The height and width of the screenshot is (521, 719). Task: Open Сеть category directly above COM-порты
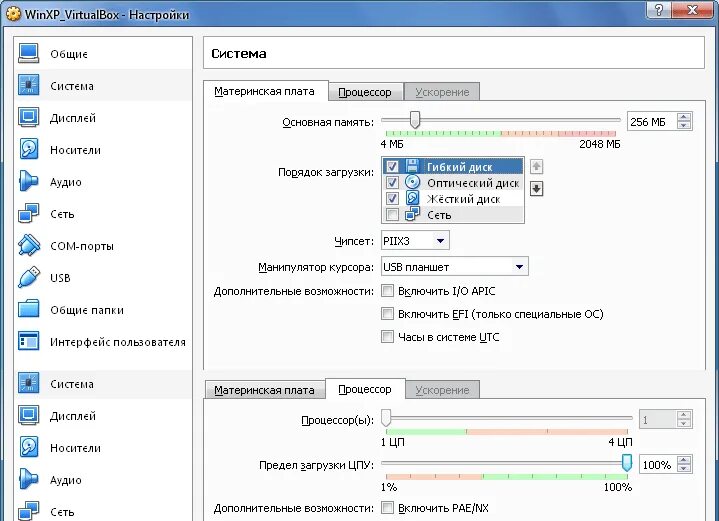click(x=103, y=214)
